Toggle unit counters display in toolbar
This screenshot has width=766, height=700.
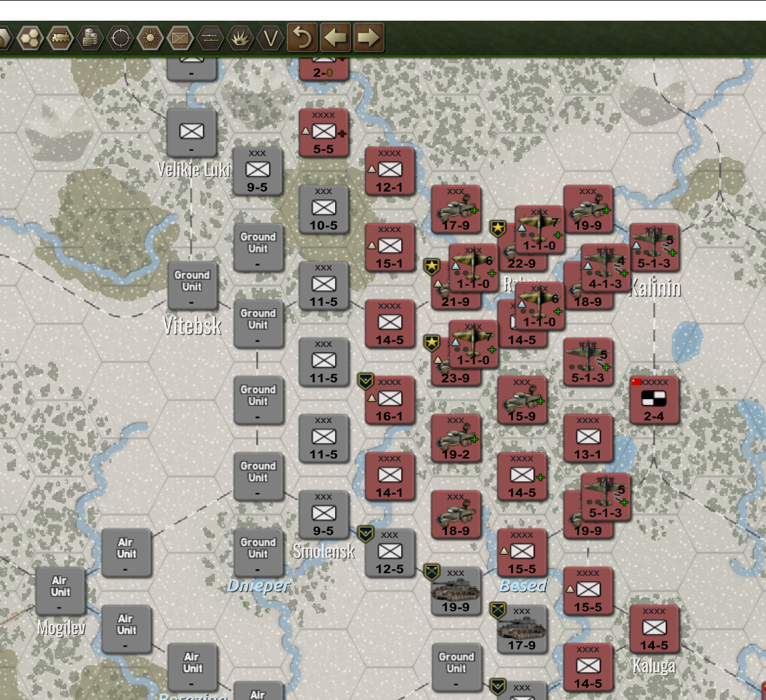coord(180,37)
